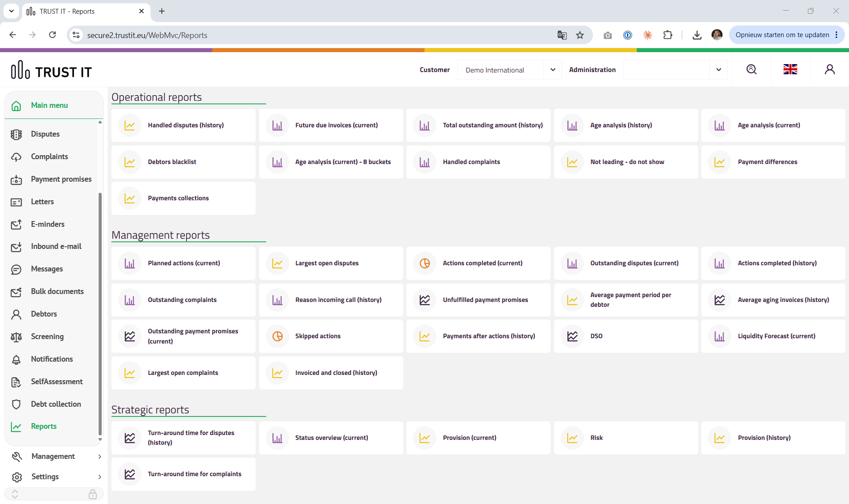Open the search magnifier in header
Viewport: 849px width, 504px height.
pos(751,69)
